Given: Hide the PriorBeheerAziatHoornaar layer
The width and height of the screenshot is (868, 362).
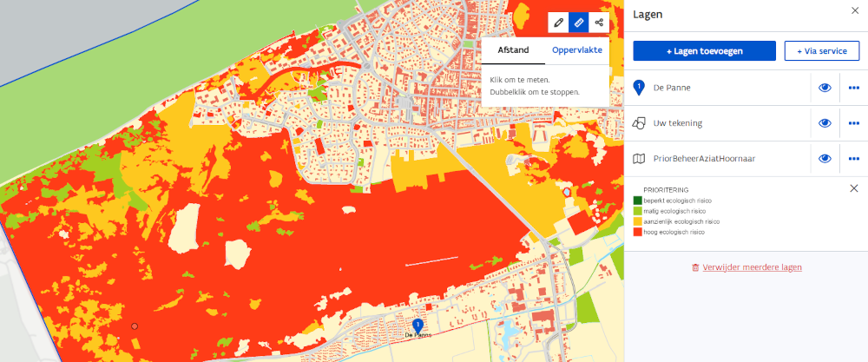Looking at the screenshot, I should tap(825, 159).
